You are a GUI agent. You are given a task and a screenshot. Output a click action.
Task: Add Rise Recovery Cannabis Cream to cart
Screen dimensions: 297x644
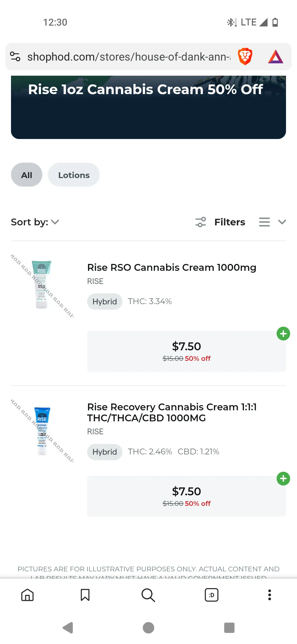click(283, 479)
